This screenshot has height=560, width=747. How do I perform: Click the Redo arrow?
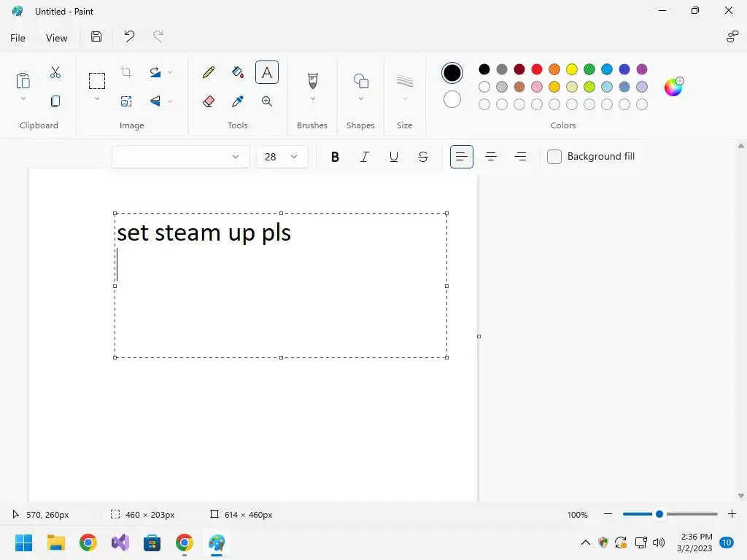(158, 36)
